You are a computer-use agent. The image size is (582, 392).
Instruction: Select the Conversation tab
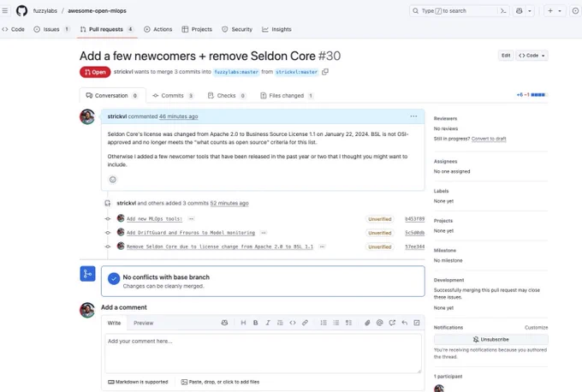(x=112, y=95)
